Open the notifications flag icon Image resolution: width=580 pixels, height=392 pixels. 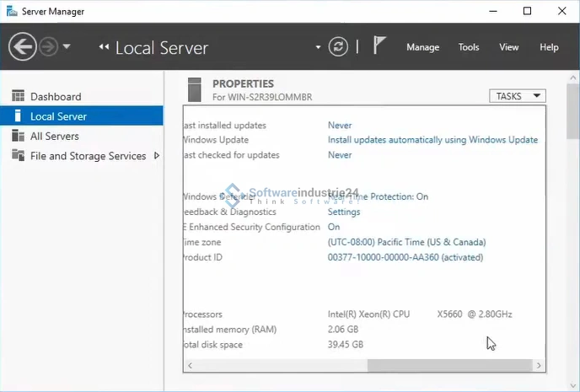pos(379,46)
